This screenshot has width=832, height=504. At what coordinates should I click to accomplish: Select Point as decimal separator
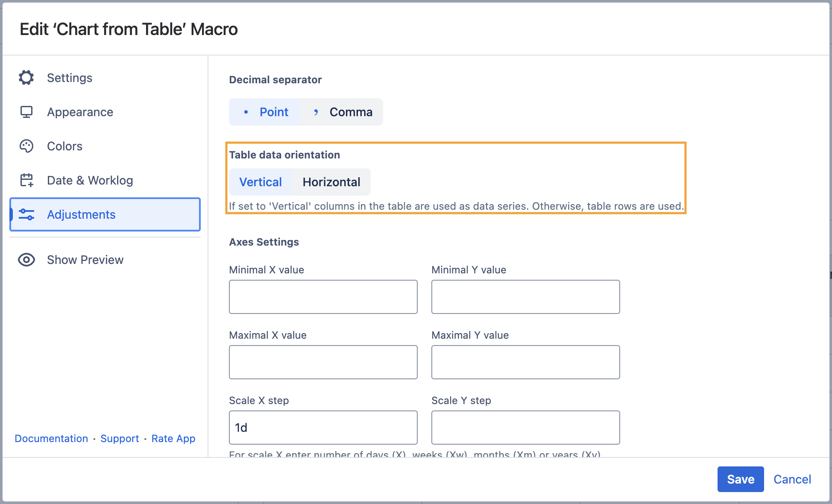point(265,112)
